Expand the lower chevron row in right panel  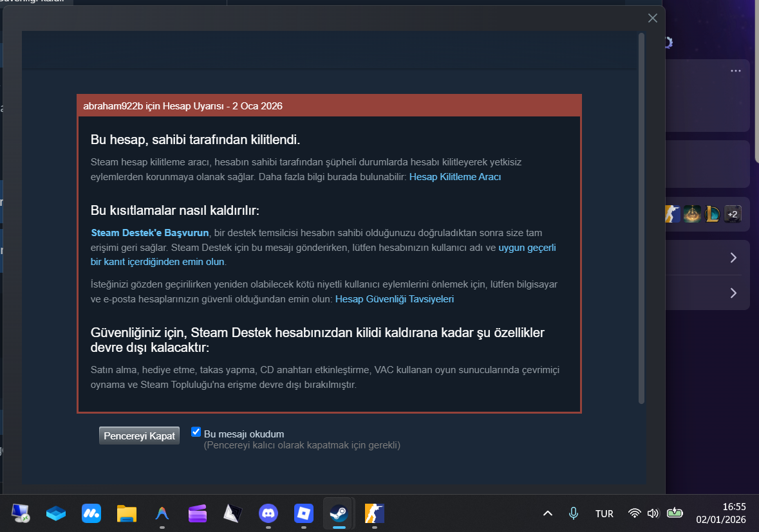(733, 293)
